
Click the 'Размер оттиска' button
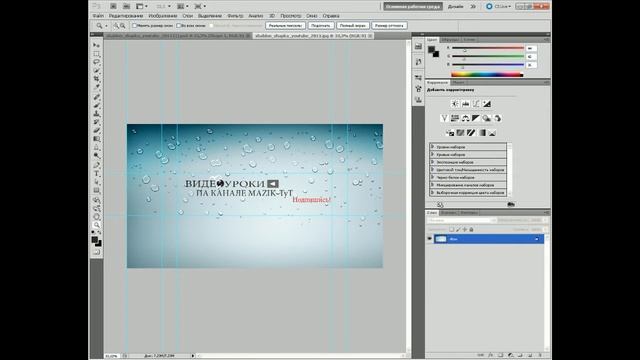point(389,25)
